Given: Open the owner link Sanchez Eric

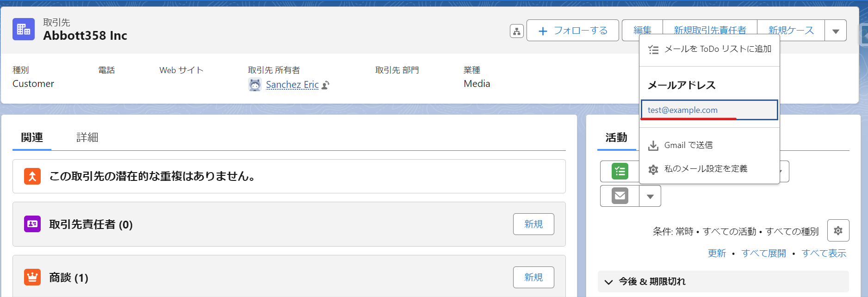Looking at the screenshot, I should [x=292, y=85].
